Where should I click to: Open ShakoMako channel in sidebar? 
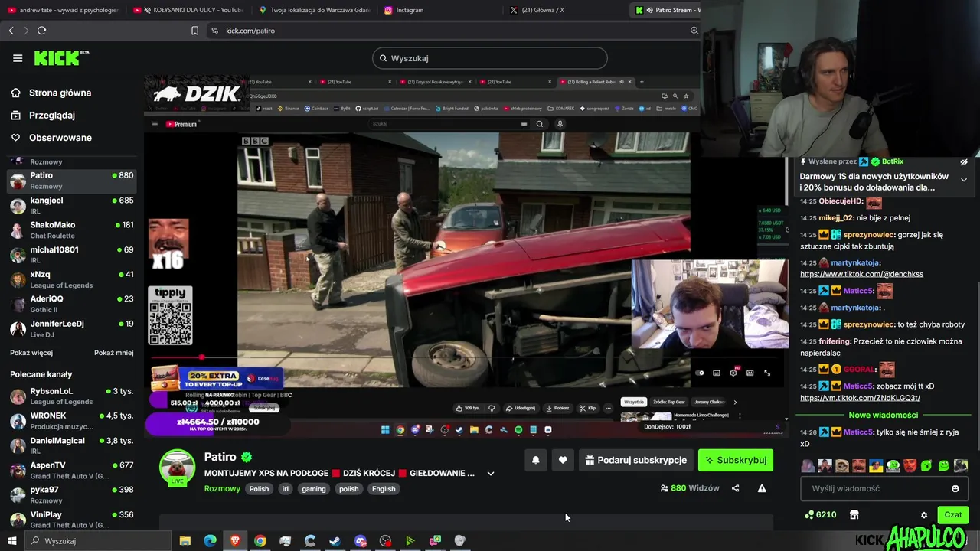pyautogui.click(x=72, y=230)
